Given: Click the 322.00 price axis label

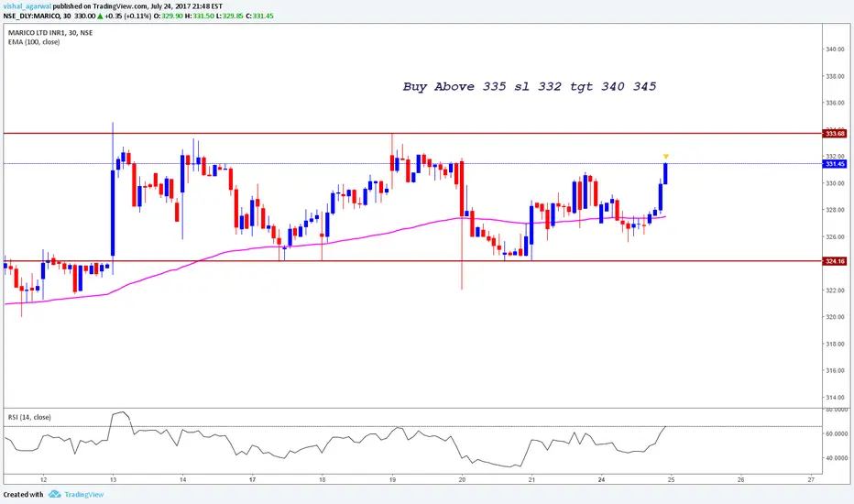Looking at the screenshot, I should [x=835, y=290].
